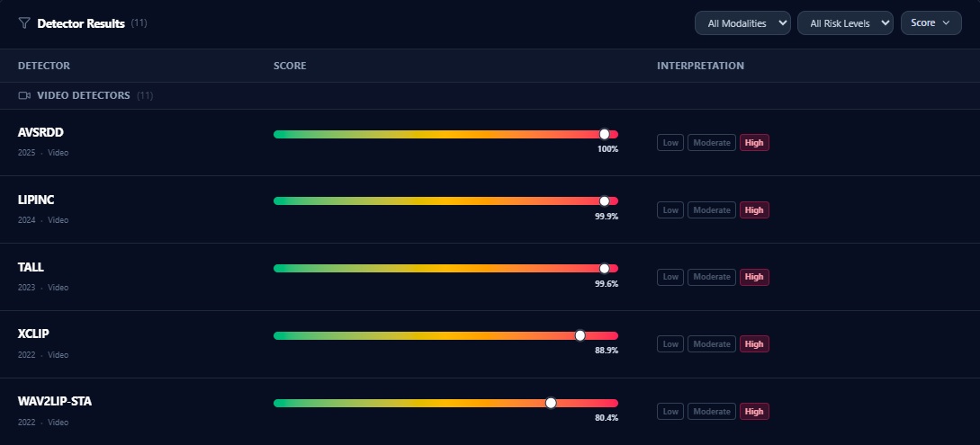Image resolution: width=980 pixels, height=445 pixels.
Task: Select the Moderate badge for WAV2LIP-STA
Action: (711, 412)
